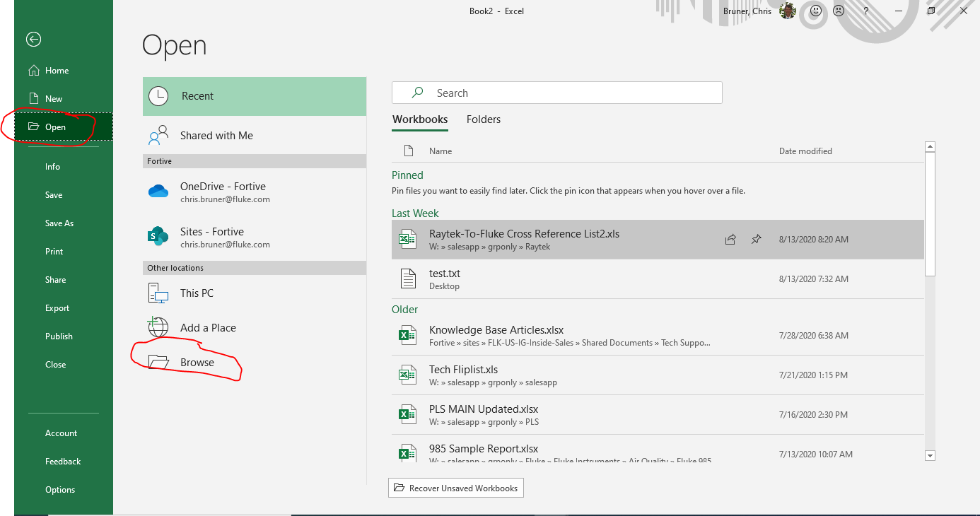The width and height of the screenshot is (980, 516).
Task: Click the Add a Place globe icon
Action: pos(158,327)
